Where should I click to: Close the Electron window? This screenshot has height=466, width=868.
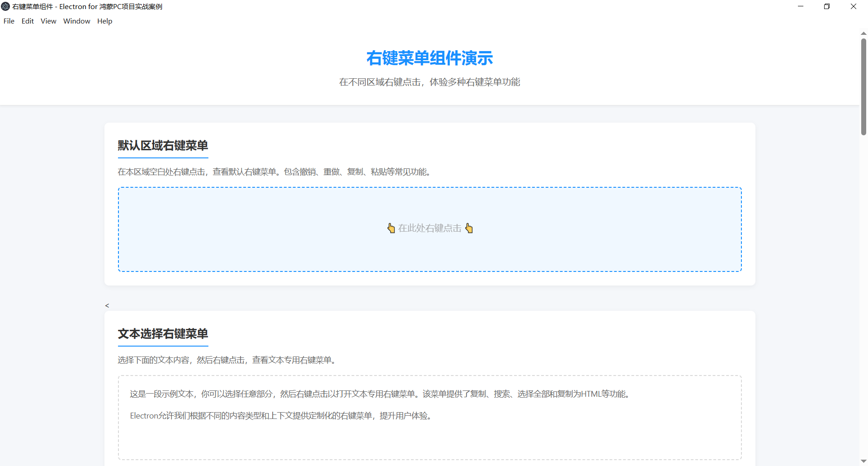click(854, 6)
